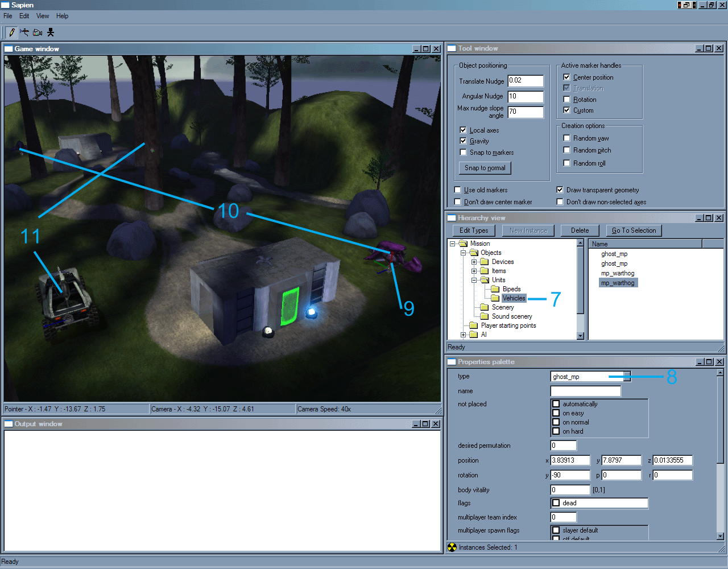Expand the Items tree node
Screen dimensions: 728x569
[474, 271]
